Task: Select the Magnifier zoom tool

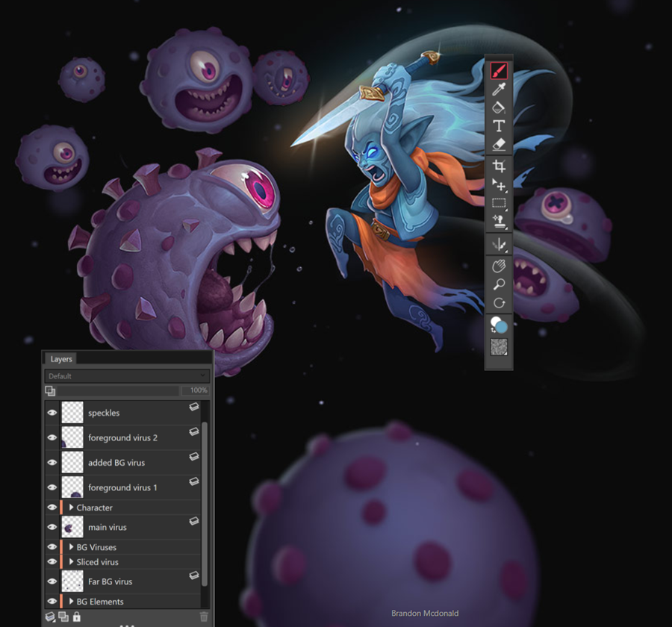Action: coord(499,284)
